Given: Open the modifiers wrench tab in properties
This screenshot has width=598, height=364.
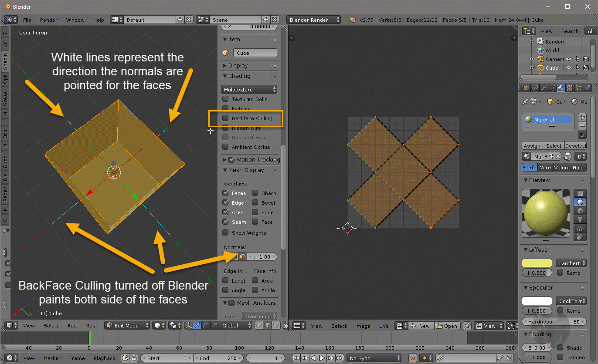Looking at the screenshot, I should pyautogui.click(x=544, y=88).
